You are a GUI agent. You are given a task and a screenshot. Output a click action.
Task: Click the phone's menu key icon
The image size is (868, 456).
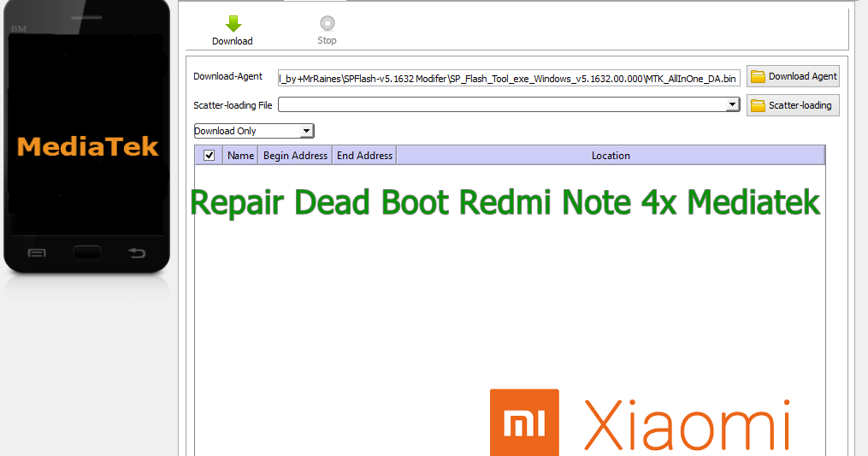pos(37,253)
